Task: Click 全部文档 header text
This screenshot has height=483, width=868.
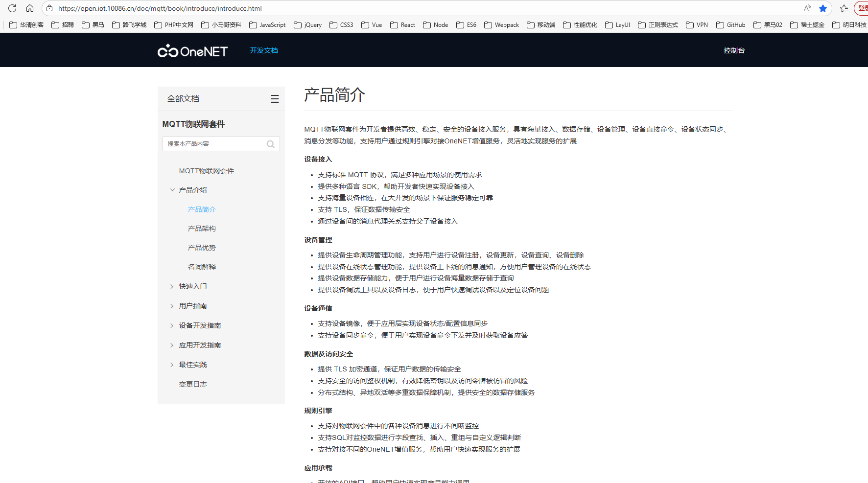Action: click(x=183, y=99)
